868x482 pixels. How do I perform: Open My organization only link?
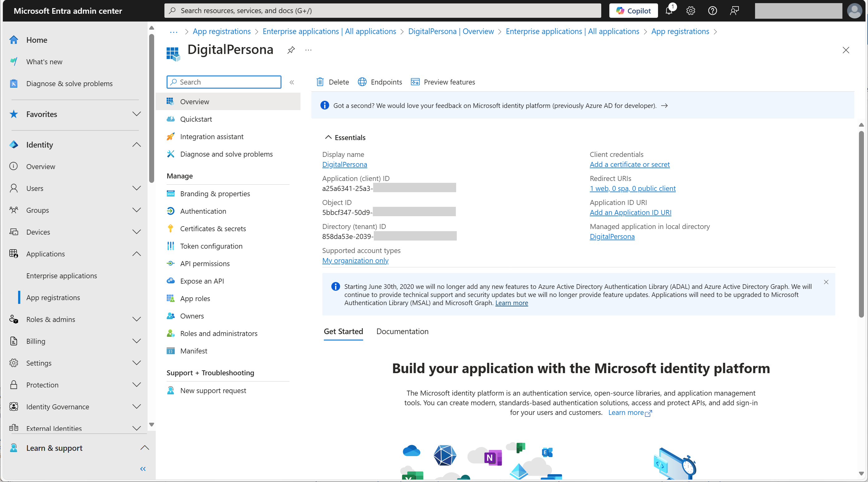click(355, 260)
